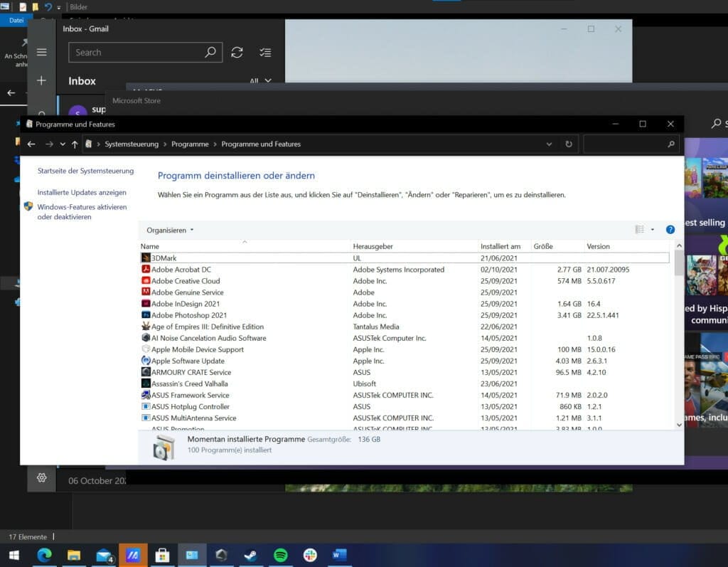Expand the Organisieren dropdown menu
This screenshot has height=567, width=728.
click(170, 230)
